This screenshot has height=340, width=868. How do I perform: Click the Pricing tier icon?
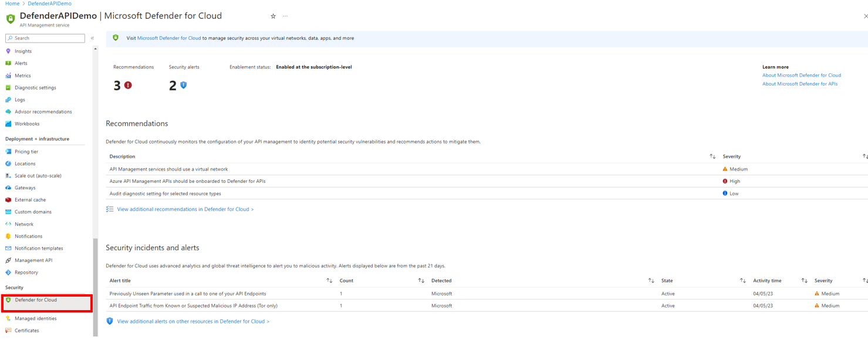(8, 151)
